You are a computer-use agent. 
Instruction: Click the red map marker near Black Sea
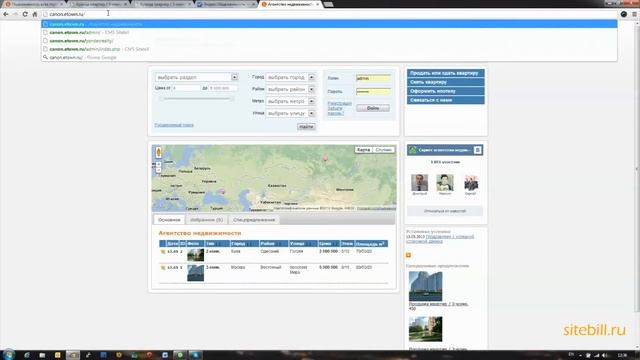[x=222, y=191]
